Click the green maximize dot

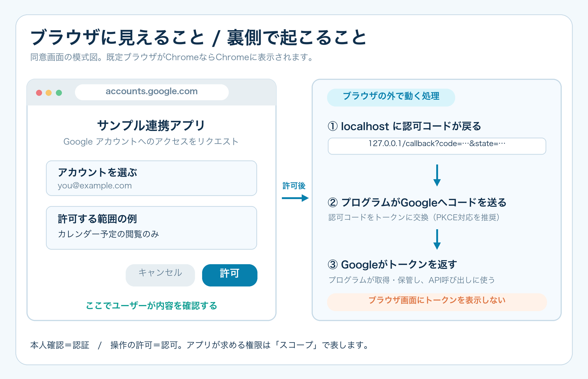[x=59, y=93]
